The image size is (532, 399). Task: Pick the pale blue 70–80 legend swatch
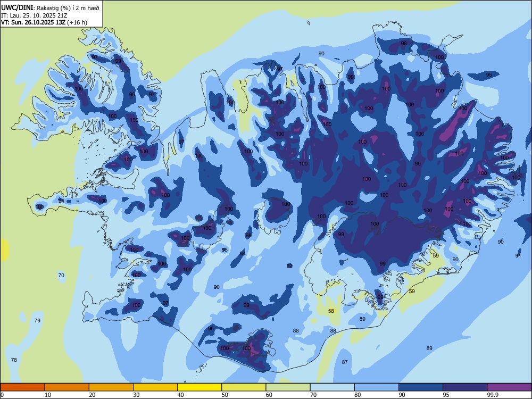(x=332, y=387)
